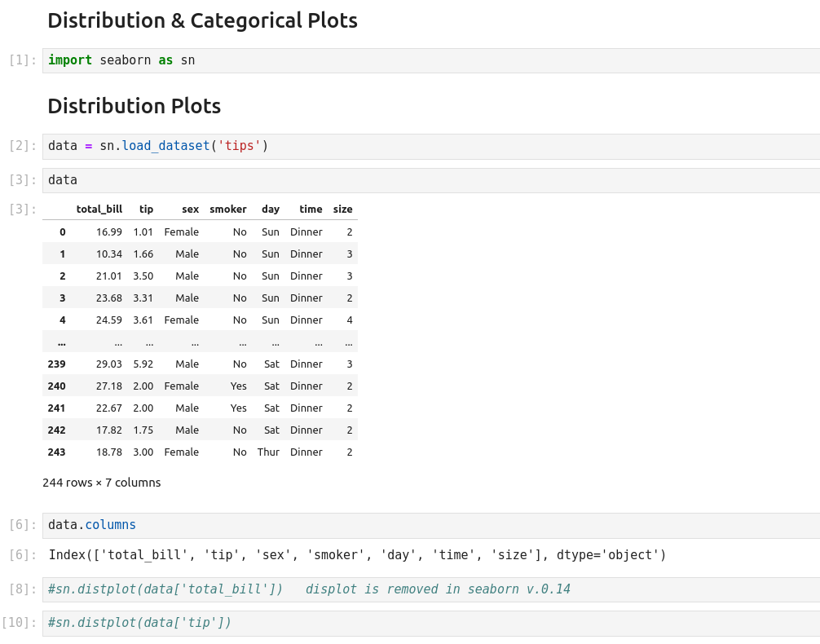The image size is (820, 644).
Task: Click the [10]: cell prompt label
Action: pos(19,623)
